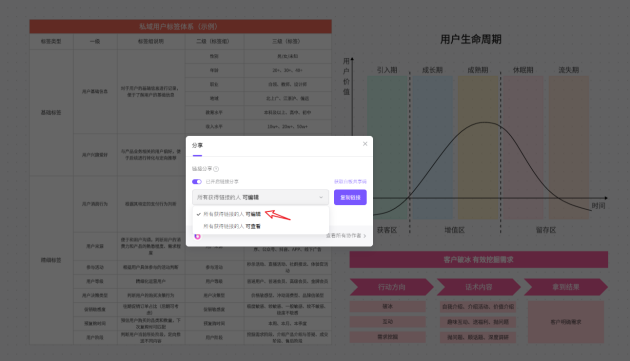Toggle the 已开启链接分享 switch
Image resolution: width=630 pixels, height=361 pixels.
coord(197,182)
